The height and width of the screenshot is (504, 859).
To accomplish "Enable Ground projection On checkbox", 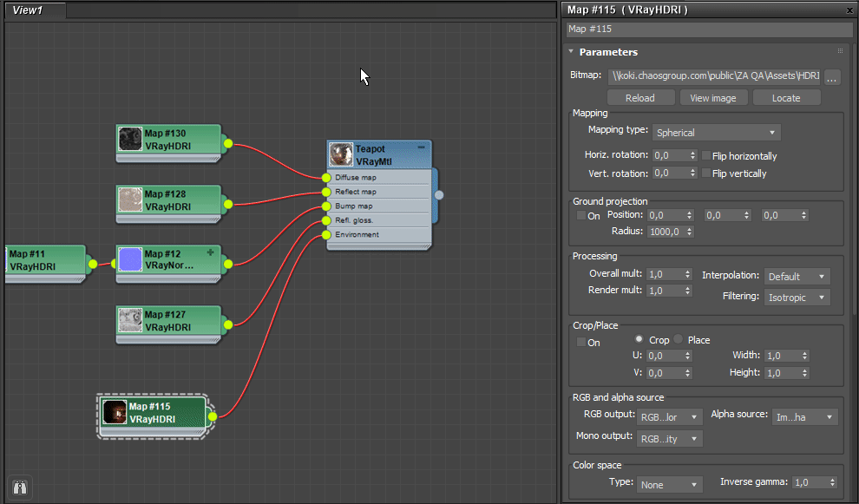I will [581, 215].
